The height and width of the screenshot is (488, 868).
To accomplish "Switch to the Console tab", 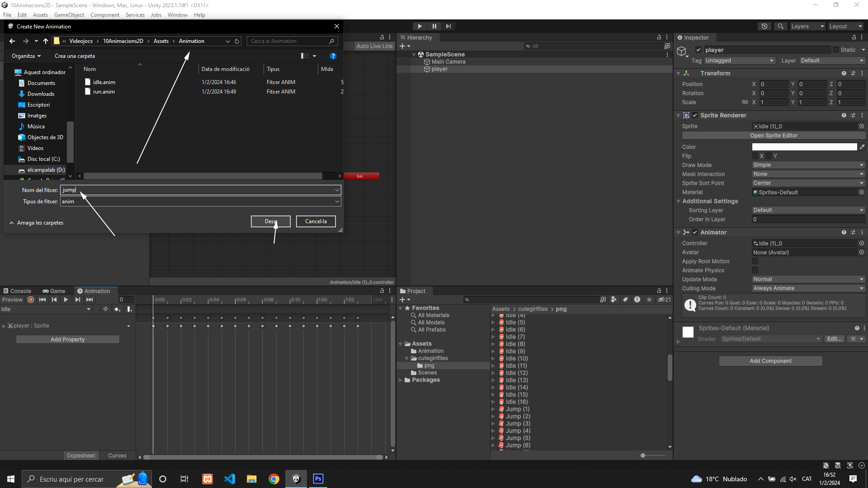I will pos(17,291).
